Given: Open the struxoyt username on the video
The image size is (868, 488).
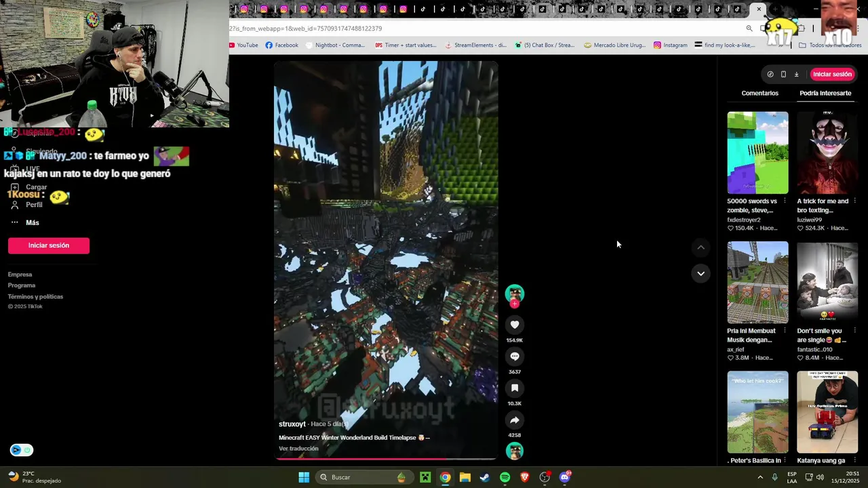Looking at the screenshot, I should (x=292, y=424).
